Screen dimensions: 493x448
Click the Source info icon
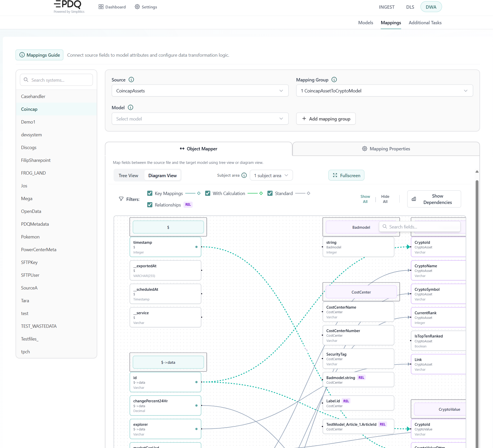pyautogui.click(x=131, y=80)
